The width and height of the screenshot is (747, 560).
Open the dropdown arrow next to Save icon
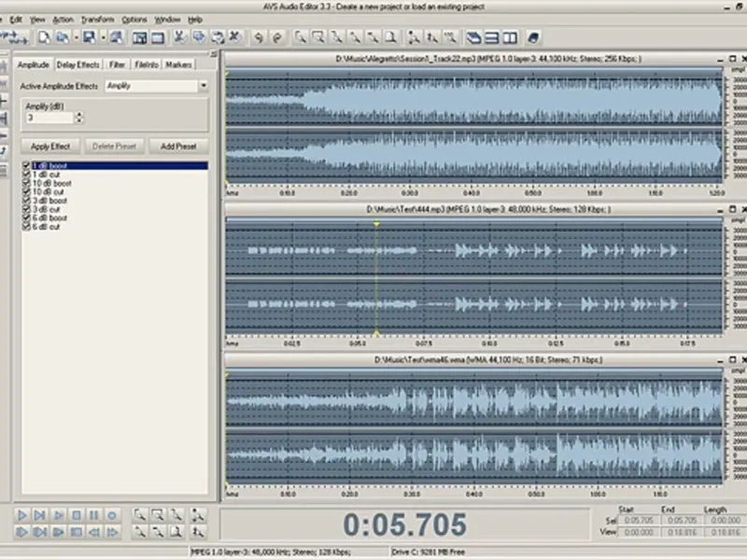click(102, 37)
